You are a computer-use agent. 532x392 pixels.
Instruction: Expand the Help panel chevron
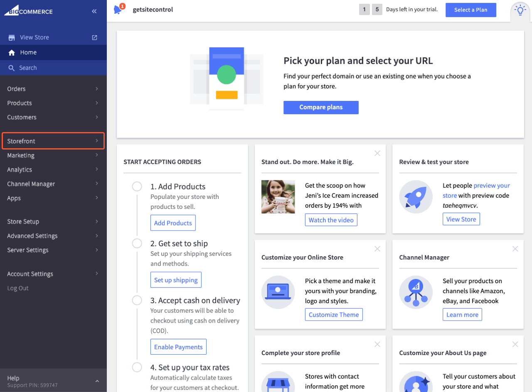point(97,381)
